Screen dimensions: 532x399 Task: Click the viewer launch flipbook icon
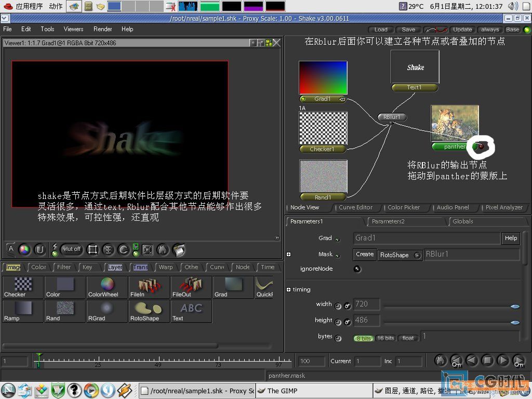point(179,250)
